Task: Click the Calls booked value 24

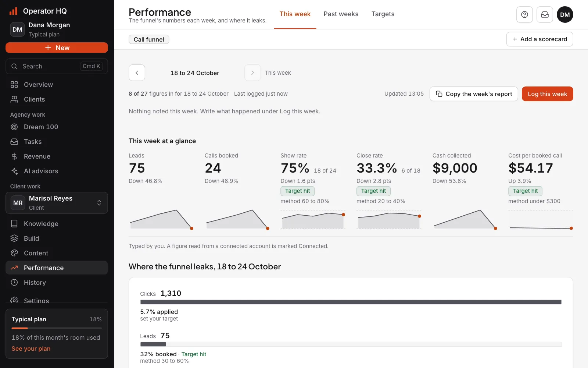Action: click(213, 168)
